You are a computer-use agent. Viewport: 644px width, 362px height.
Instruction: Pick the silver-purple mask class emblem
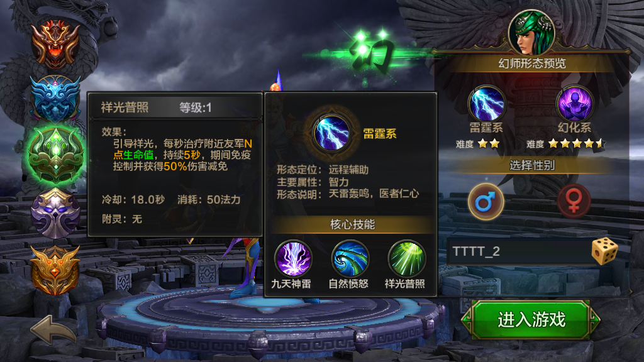click(55, 213)
